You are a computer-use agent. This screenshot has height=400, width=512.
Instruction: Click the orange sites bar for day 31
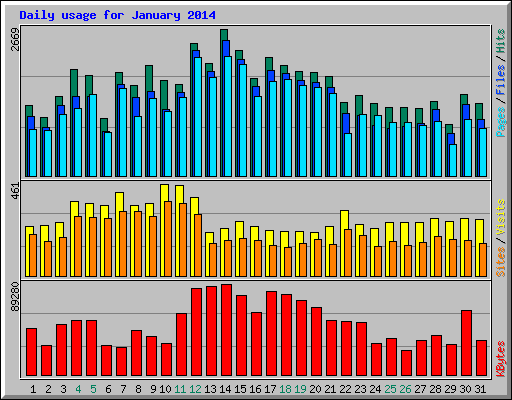[x=483, y=260]
